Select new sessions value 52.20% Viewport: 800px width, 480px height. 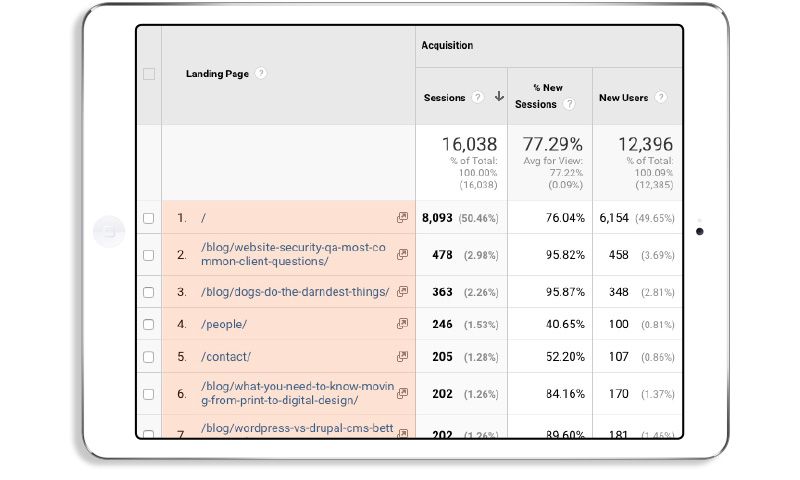(565, 357)
